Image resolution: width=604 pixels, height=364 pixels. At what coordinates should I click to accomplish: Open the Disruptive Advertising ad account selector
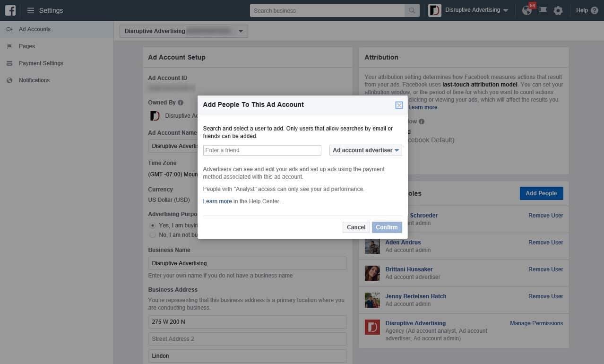[x=184, y=31]
